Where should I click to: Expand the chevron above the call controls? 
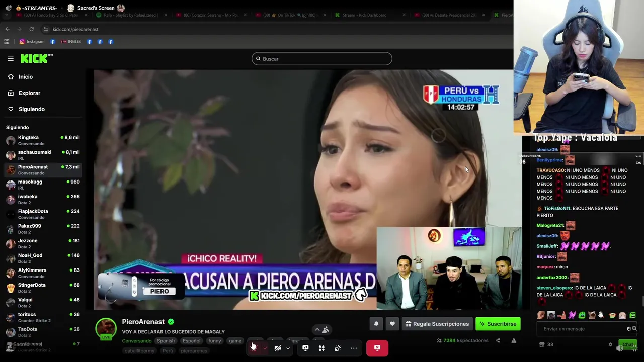coord(317,330)
